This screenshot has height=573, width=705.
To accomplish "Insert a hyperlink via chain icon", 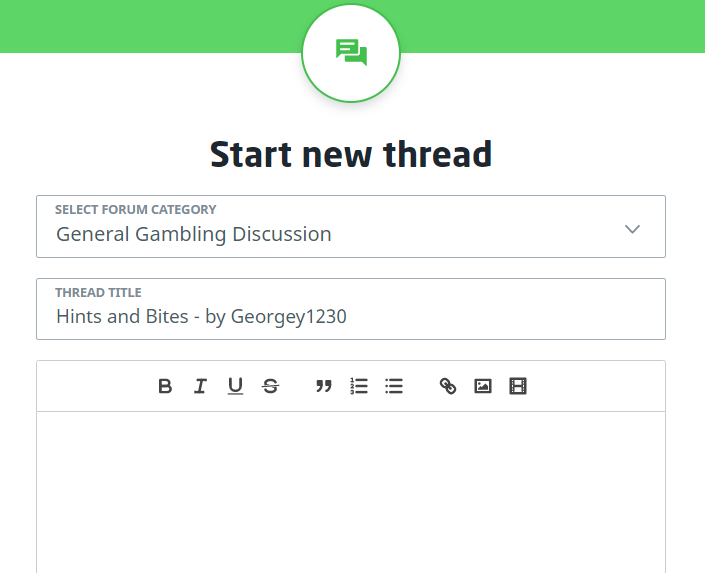I will 448,386.
